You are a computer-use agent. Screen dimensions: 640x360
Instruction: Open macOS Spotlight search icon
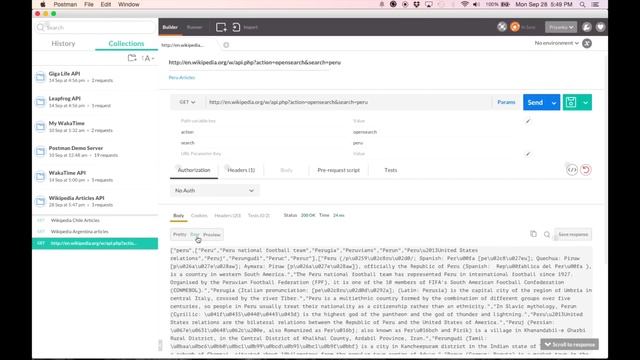tap(582, 4)
